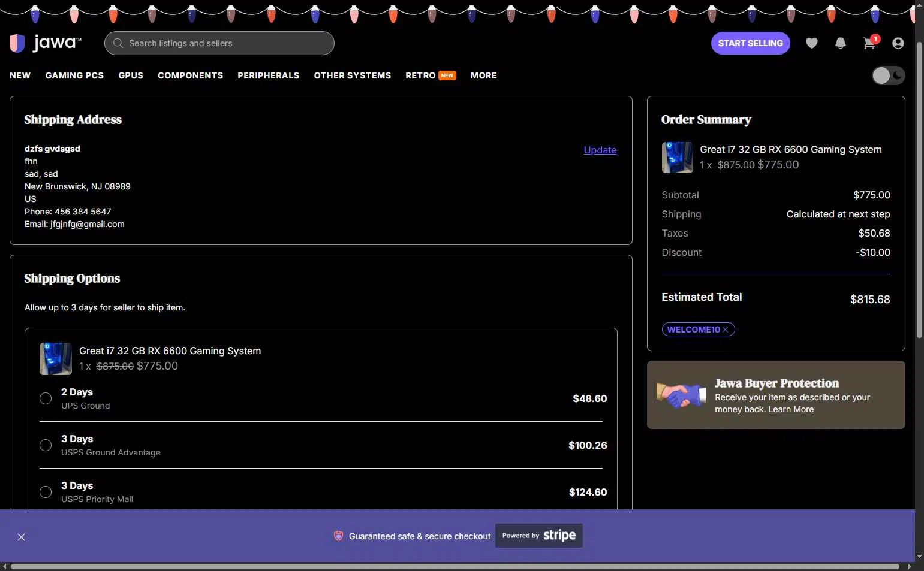The height and width of the screenshot is (571, 924).
Task: Open the shopping cart icon
Action: point(870,43)
